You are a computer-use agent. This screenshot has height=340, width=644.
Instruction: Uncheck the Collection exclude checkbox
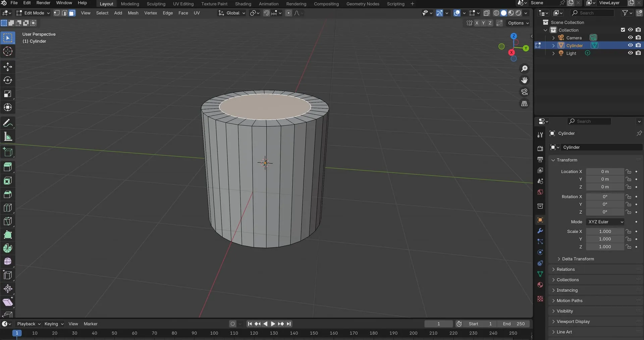[x=623, y=30]
